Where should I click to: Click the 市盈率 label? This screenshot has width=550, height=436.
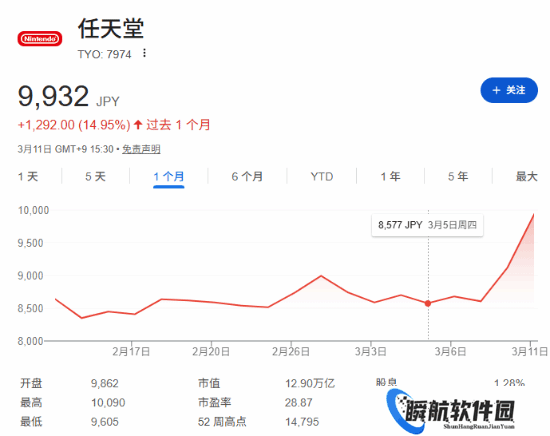pyautogui.click(x=214, y=402)
